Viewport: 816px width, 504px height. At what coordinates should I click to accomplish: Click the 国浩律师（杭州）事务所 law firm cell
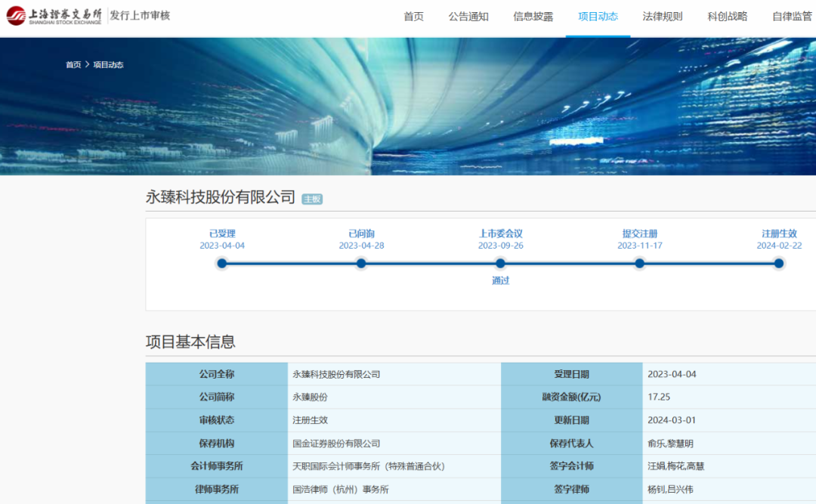(x=394, y=490)
